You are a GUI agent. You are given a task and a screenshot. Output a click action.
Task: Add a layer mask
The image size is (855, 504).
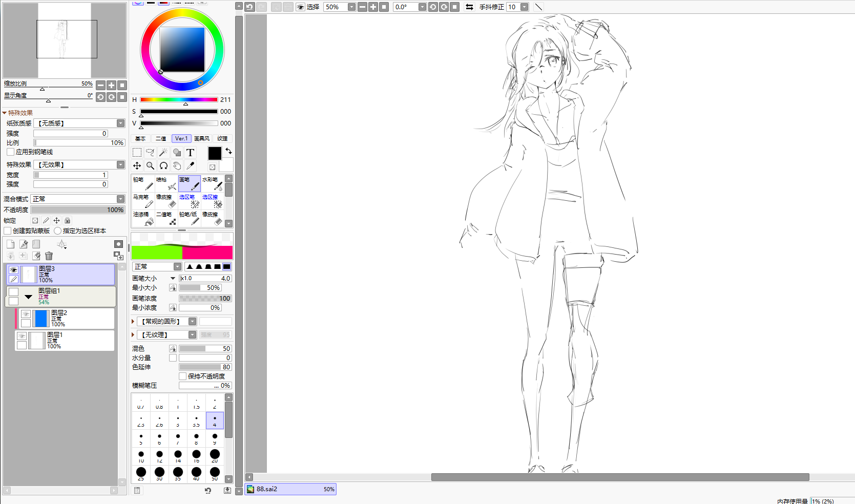[x=118, y=244]
